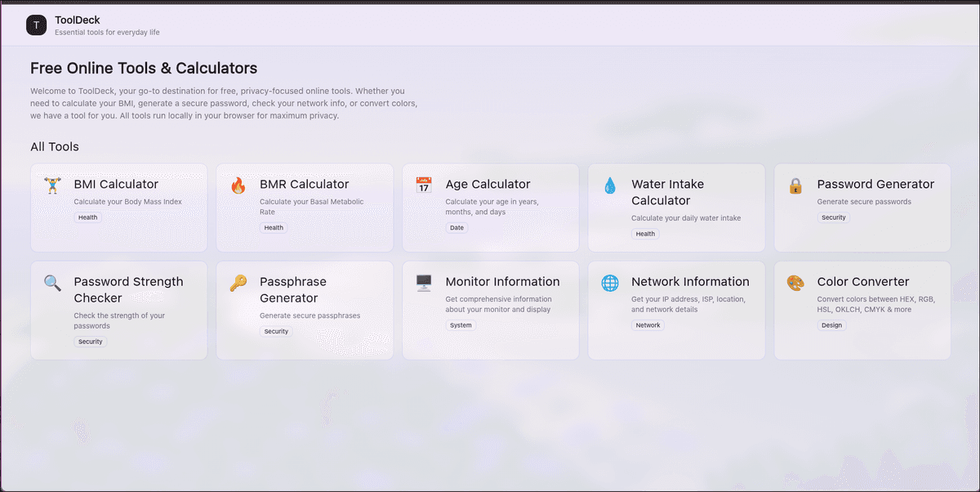Open the BMI Calculator tool

pyautogui.click(x=118, y=207)
